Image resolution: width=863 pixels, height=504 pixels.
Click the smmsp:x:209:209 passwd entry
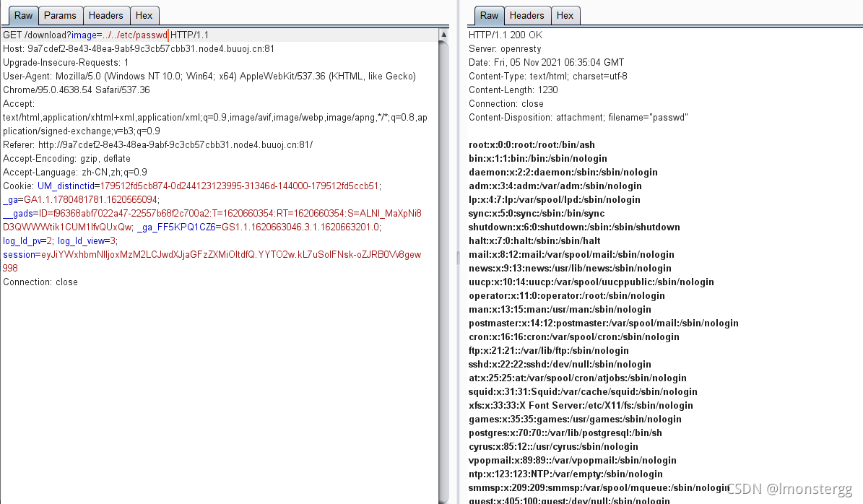click(x=599, y=489)
